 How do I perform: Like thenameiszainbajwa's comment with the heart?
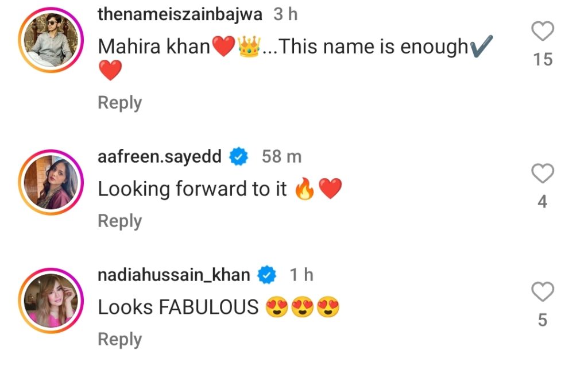[x=543, y=32]
